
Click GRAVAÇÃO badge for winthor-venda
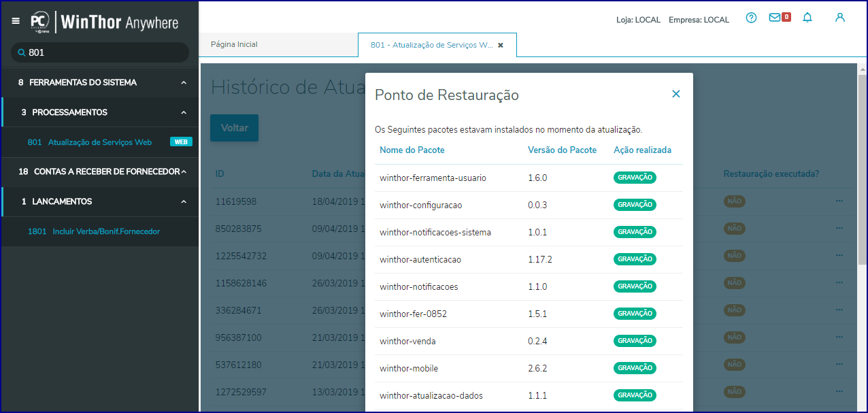click(635, 340)
